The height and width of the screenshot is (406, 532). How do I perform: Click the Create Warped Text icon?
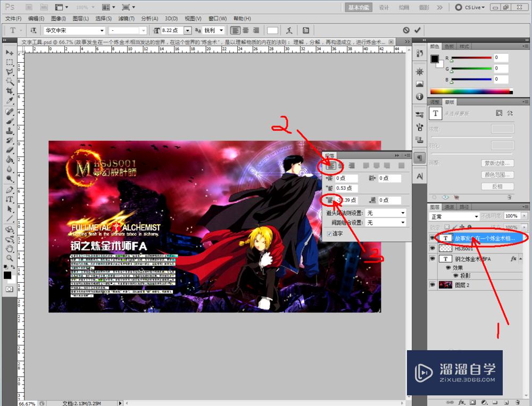[289, 30]
